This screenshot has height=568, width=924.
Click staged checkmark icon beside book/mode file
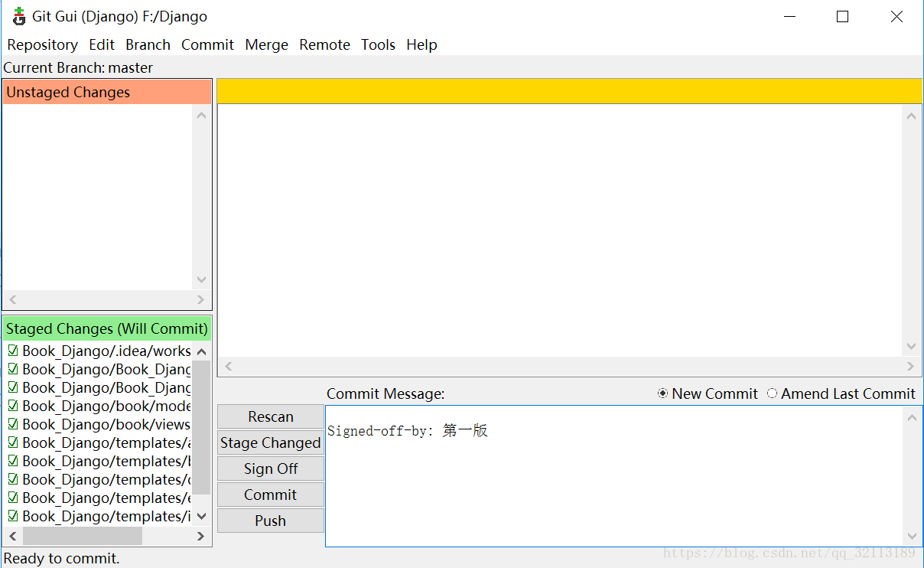point(13,406)
